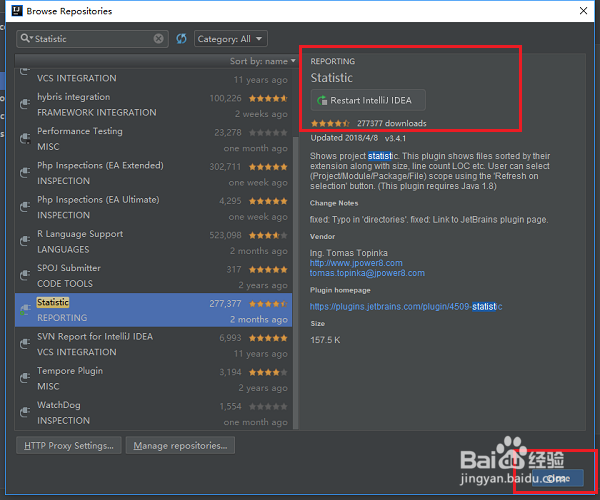Focus the Statistic search input field
This screenshot has height=500, width=600.
click(x=93, y=39)
